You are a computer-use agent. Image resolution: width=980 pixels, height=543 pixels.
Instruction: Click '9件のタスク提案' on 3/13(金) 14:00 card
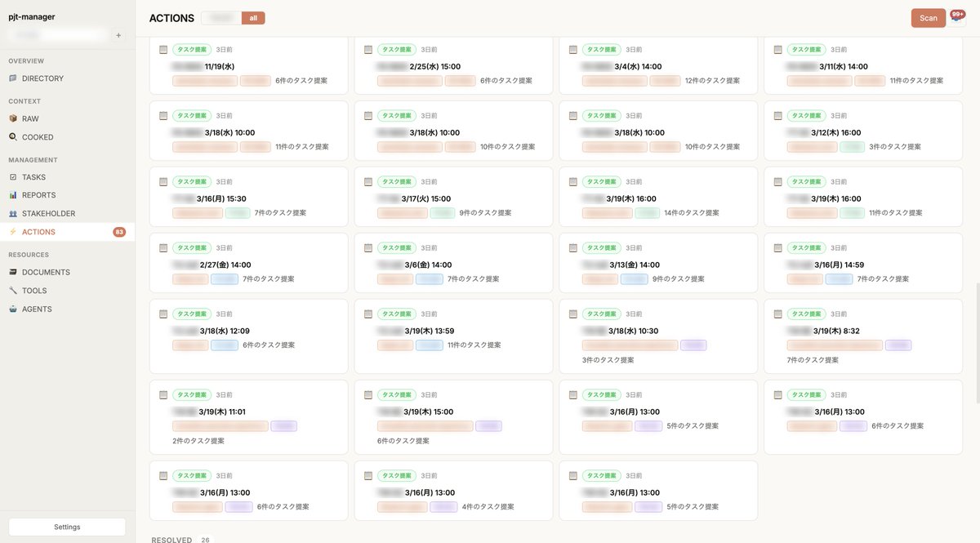coord(679,279)
